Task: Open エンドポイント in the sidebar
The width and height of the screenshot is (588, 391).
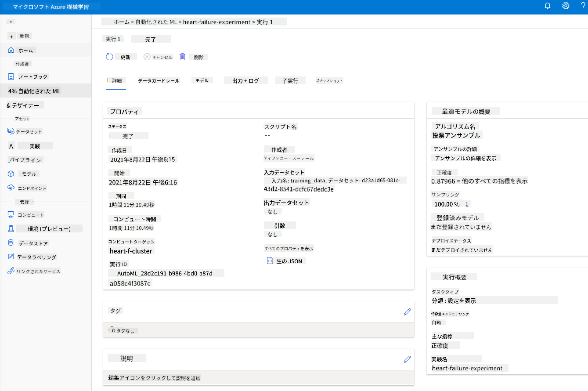Action: [27, 188]
